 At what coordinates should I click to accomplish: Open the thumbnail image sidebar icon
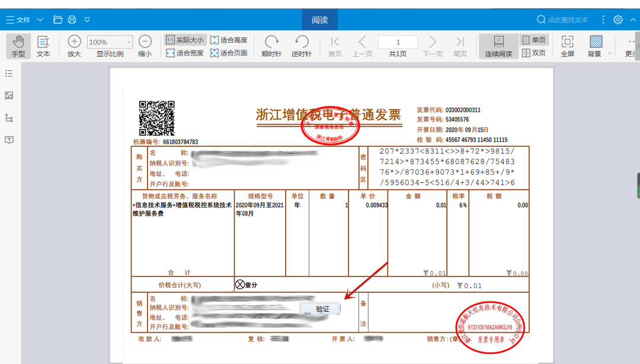coord(9,95)
